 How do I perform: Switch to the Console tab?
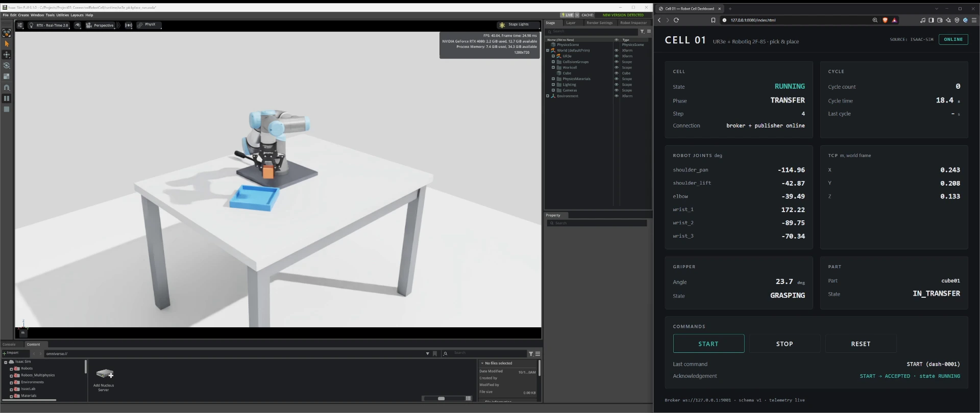point(9,344)
